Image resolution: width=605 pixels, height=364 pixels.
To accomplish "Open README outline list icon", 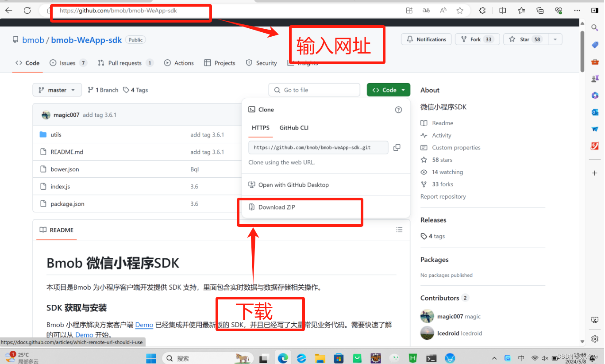I will (399, 230).
